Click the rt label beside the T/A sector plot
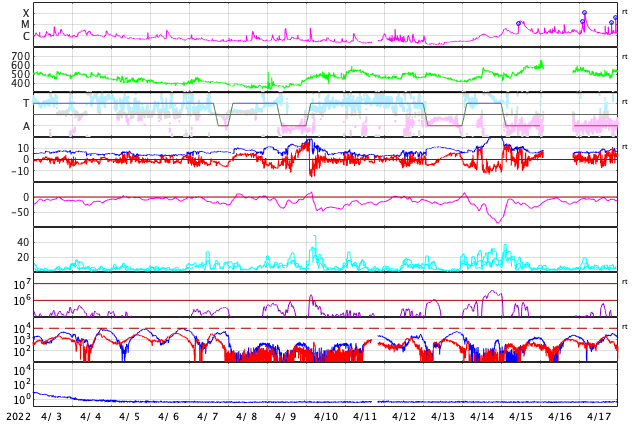Screen dimensions: 634x424 tap(625, 101)
